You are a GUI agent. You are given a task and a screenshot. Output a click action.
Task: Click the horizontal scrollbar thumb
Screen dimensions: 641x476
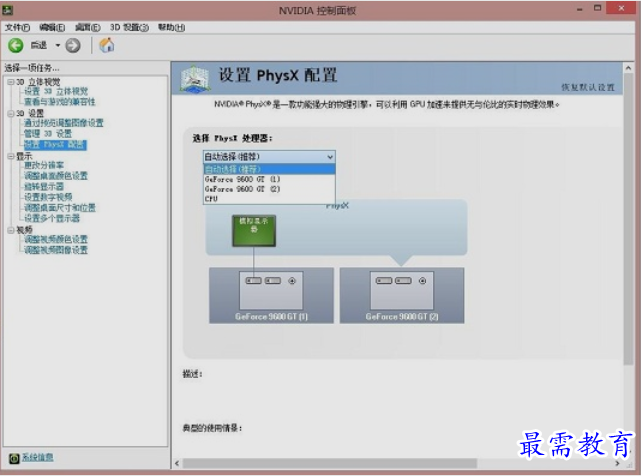(x=329, y=463)
